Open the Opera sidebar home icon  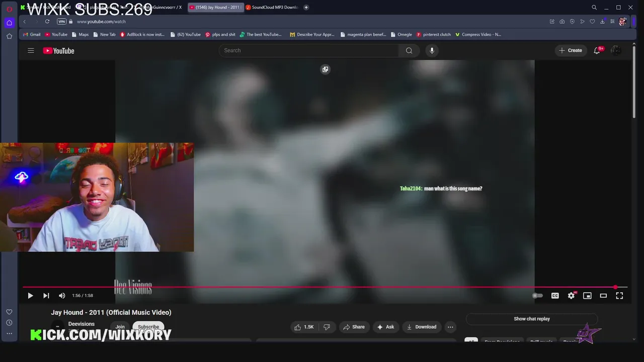pos(9,23)
